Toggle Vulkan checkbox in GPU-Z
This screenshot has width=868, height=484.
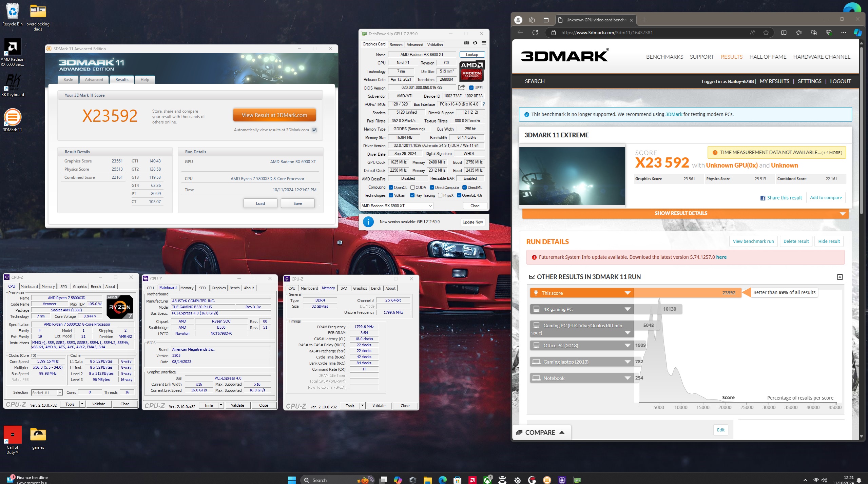point(391,195)
